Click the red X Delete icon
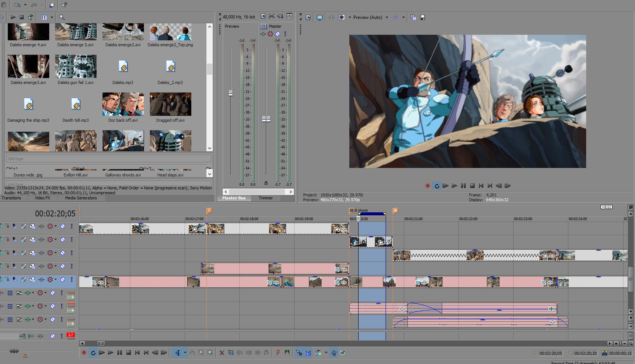Screen dimensions: 635x364 pyautogui.click(x=222, y=353)
